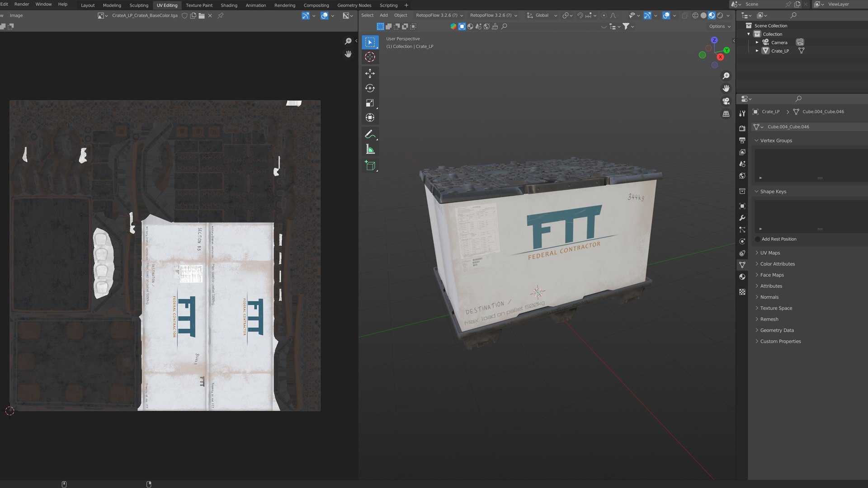Screen dimensions: 868x488
Task: Switch to rendered shading mode
Action: pyautogui.click(x=720, y=15)
